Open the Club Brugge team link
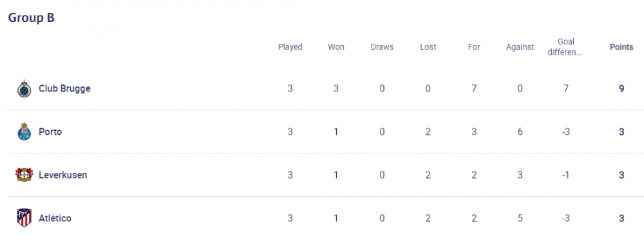The width and height of the screenshot is (644, 247). [x=64, y=89]
